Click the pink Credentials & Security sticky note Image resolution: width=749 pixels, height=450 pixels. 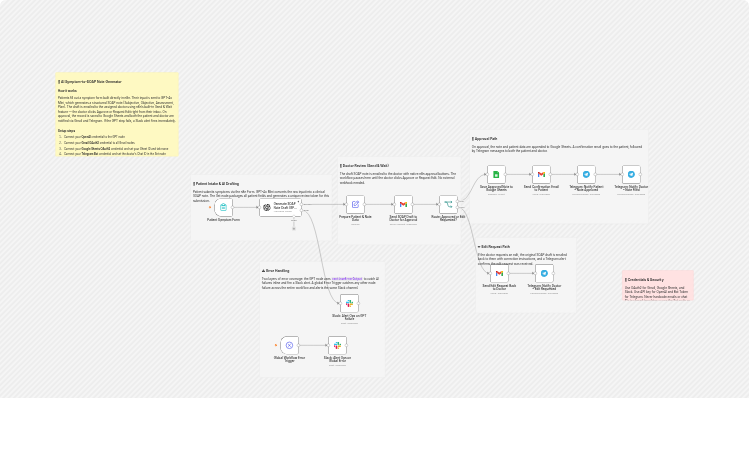pyautogui.click(x=658, y=285)
